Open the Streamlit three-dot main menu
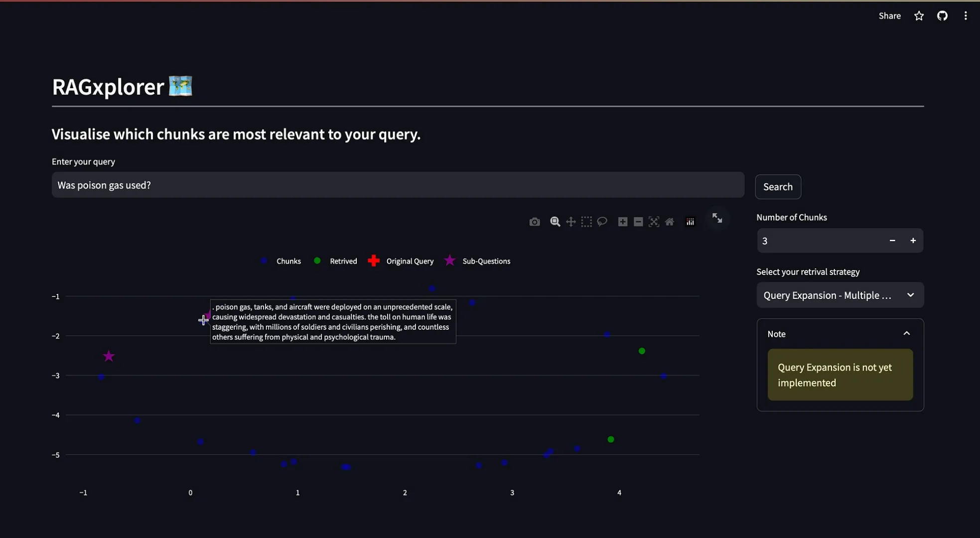This screenshot has height=538, width=980. coord(965,16)
